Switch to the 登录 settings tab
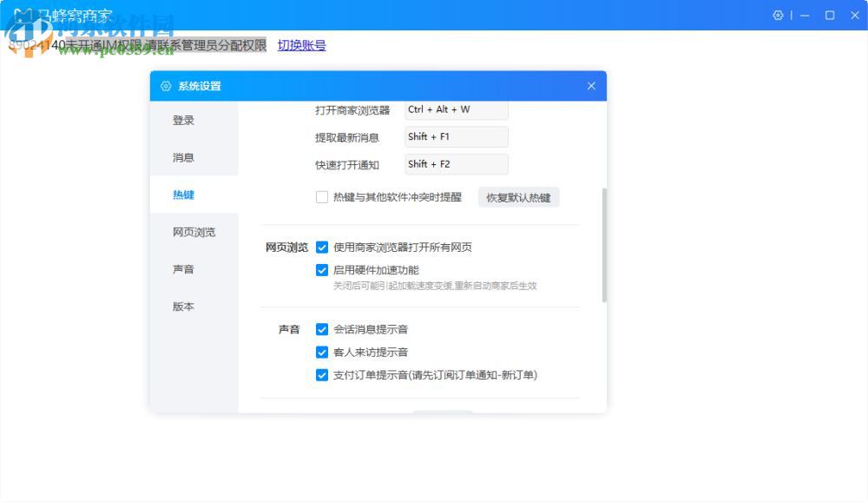868x502 pixels. [x=182, y=120]
